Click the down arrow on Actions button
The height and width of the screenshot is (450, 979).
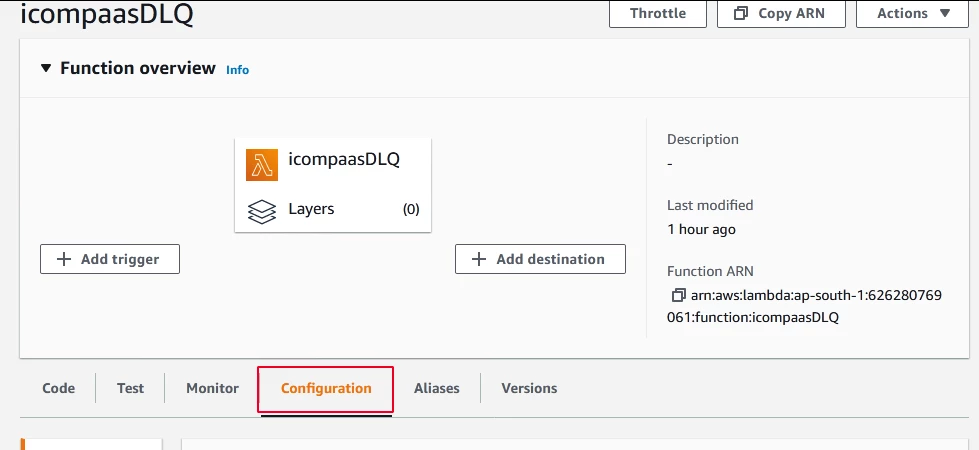[x=944, y=13]
